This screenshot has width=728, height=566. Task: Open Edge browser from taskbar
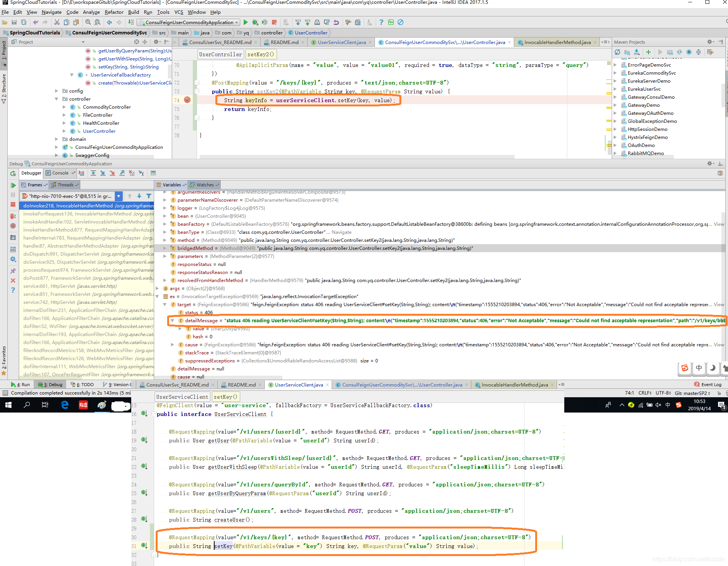(65, 405)
